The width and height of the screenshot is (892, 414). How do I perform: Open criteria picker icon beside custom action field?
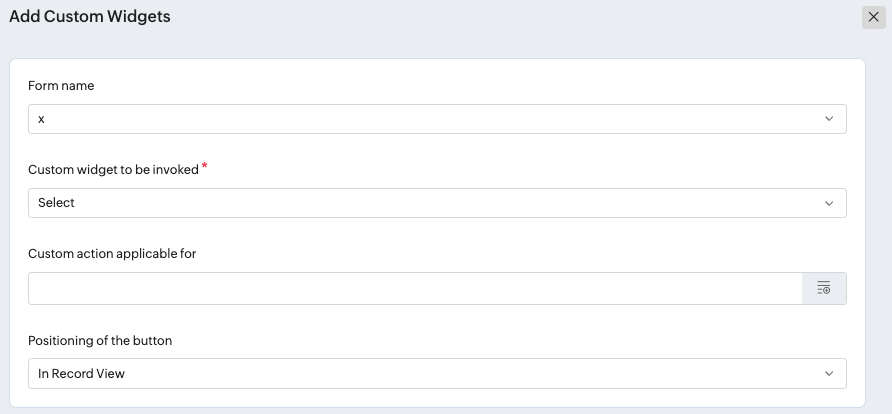point(824,288)
